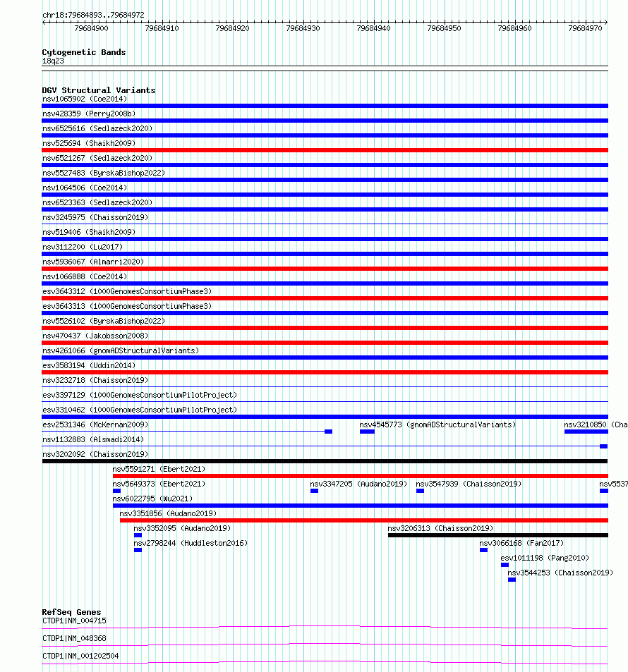
Task: Select nsv2798244 (Huddleston2016) label
Action: coord(191,543)
